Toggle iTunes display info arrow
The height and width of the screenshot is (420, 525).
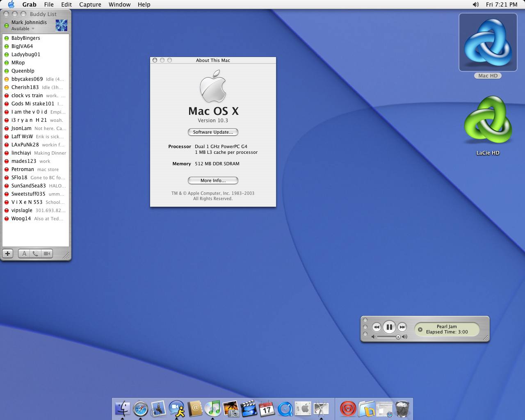coord(420,329)
